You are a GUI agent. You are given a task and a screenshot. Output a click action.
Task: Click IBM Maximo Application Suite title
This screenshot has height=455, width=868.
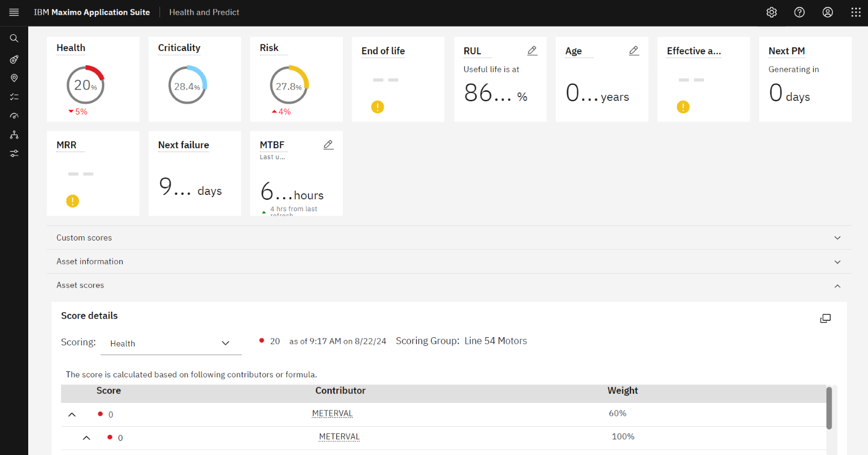point(92,12)
